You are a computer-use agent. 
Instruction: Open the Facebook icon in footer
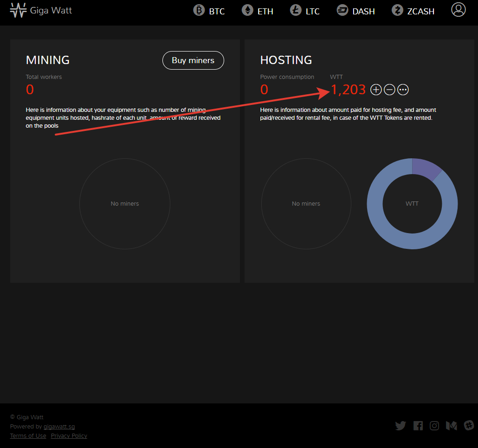[418, 425]
